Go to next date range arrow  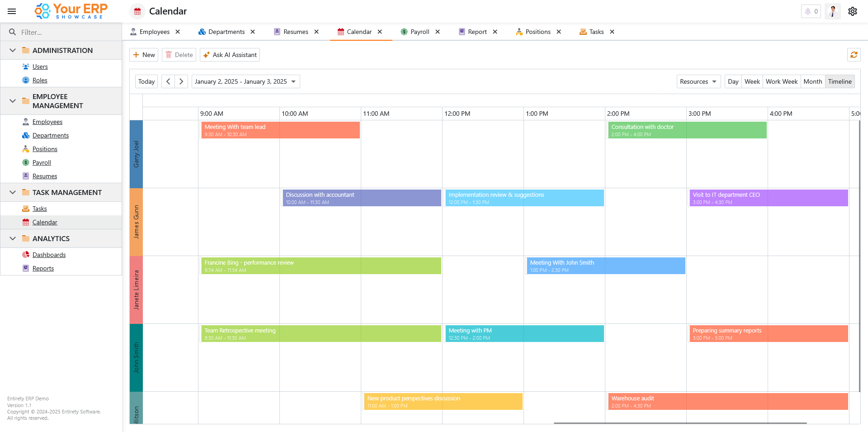pos(181,81)
